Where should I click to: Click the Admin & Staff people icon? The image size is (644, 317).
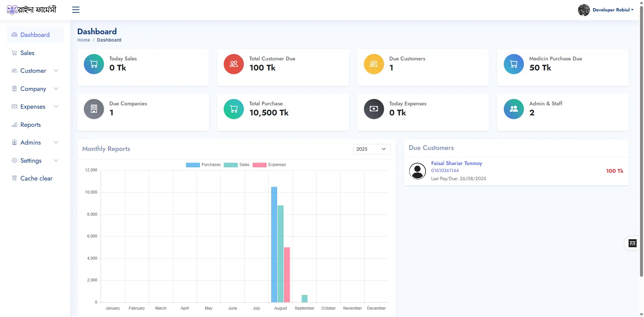[x=514, y=109]
